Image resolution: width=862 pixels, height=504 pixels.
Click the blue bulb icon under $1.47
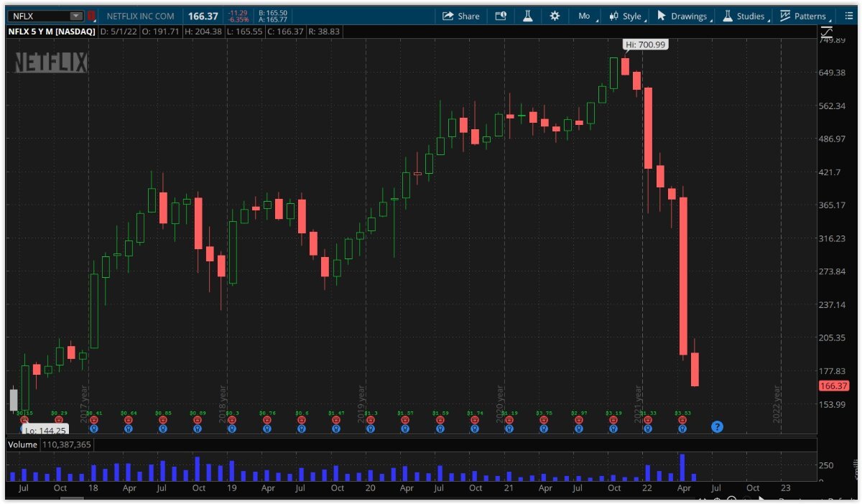click(x=336, y=429)
